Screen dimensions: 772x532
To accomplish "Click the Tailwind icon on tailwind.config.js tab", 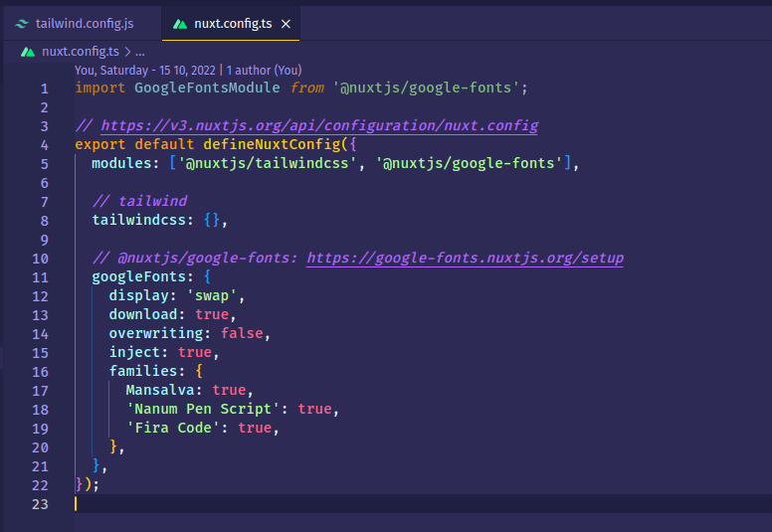I will point(22,24).
